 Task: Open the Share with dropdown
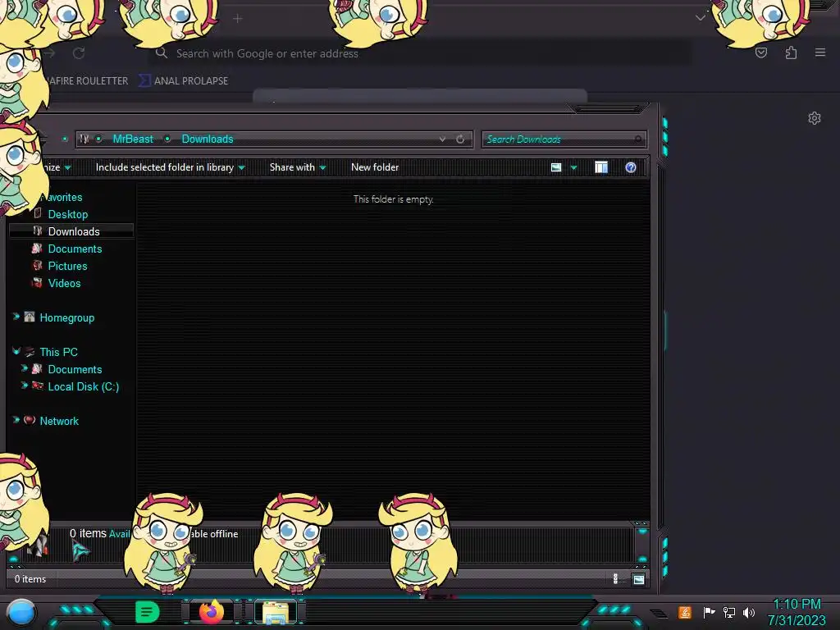(297, 167)
